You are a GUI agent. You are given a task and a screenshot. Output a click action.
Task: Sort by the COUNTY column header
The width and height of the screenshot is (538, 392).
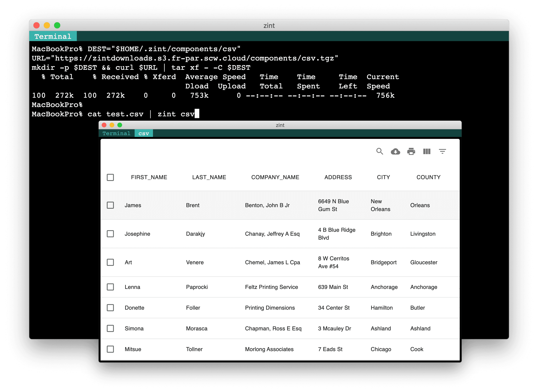click(x=428, y=177)
